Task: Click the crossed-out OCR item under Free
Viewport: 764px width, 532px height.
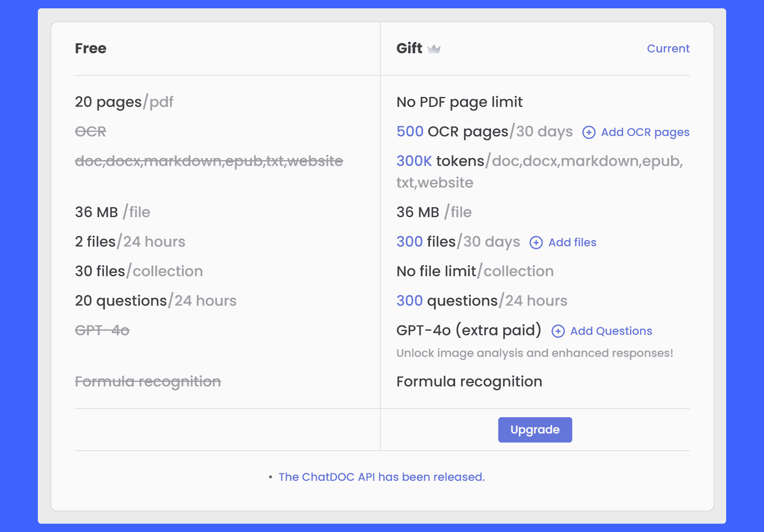Action: [91, 132]
